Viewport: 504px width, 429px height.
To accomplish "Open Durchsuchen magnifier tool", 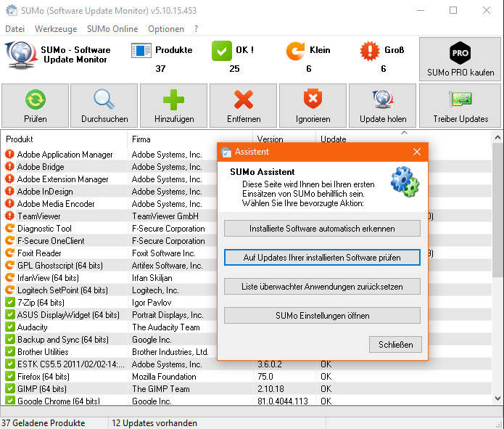I will pos(104,106).
